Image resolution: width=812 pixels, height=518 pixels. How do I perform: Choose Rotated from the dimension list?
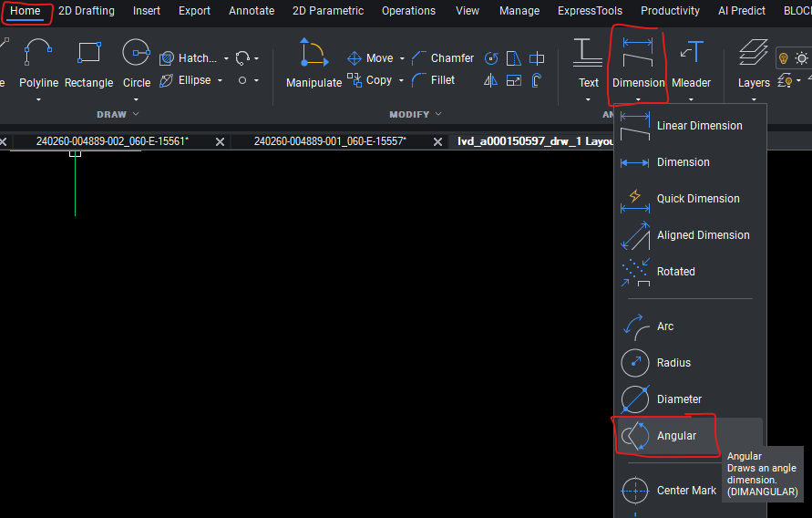(x=689, y=272)
